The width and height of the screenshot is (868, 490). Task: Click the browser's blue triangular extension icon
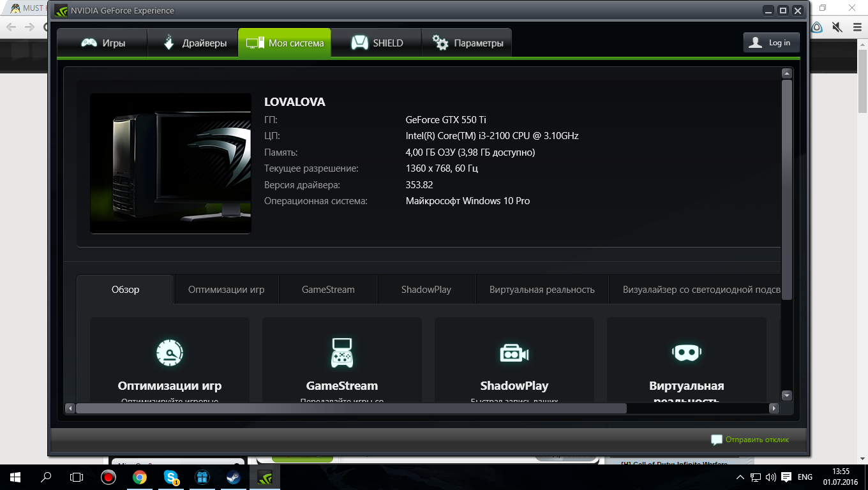[817, 27]
